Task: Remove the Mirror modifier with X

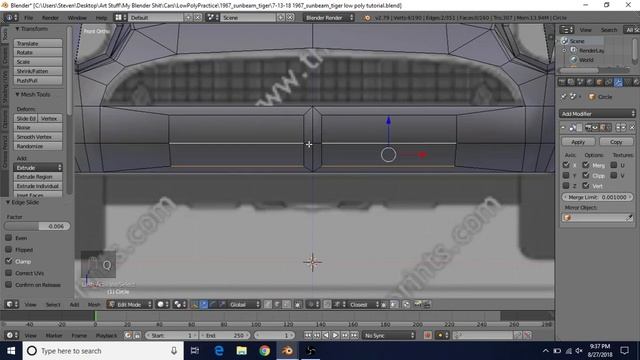Action: pyautogui.click(x=632, y=128)
